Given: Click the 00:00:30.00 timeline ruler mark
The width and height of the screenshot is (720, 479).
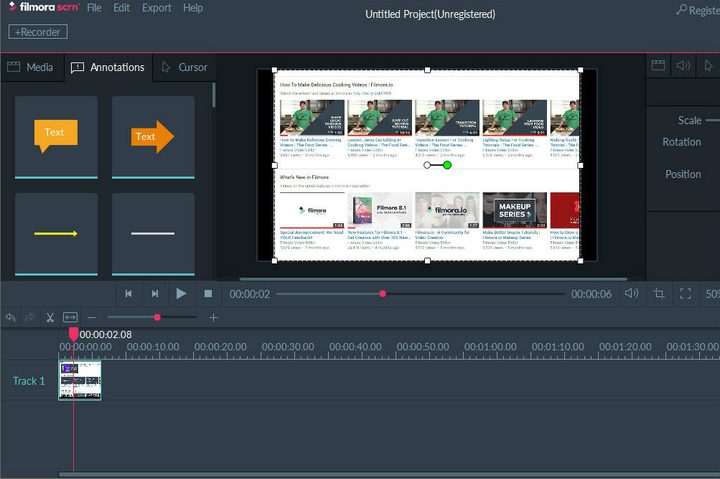Looking at the screenshot, I should click(x=288, y=347).
